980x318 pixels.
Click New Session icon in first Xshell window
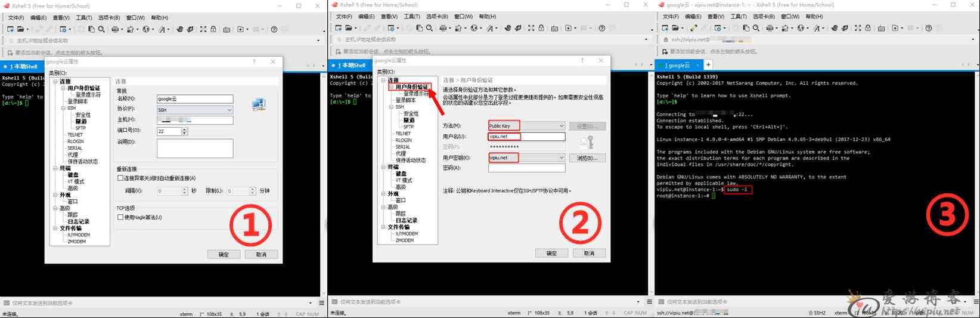pyautogui.click(x=10, y=29)
